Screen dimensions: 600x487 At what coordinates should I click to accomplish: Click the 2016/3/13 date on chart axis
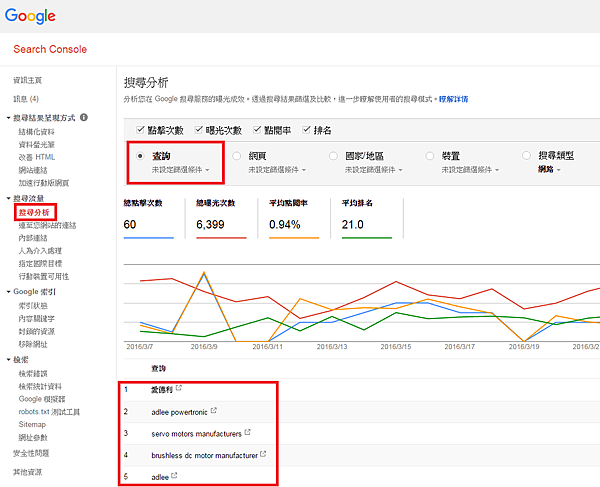(332, 347)
